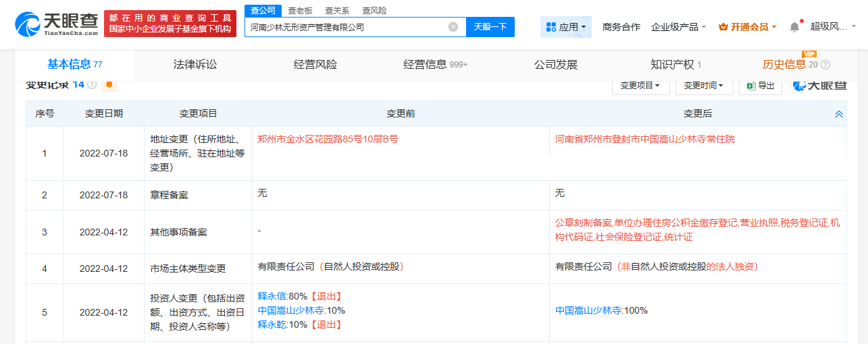Select the 公司发展 tab

(x=555, y=65)
